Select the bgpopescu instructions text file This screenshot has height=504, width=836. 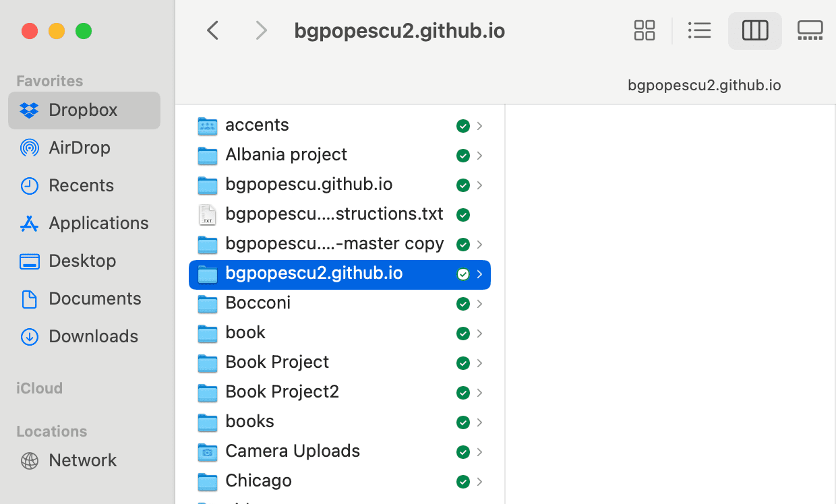(334, 214)
